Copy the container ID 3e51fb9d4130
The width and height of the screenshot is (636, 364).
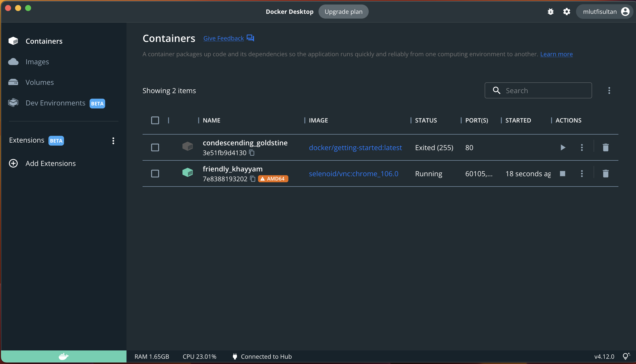[252, 153]
